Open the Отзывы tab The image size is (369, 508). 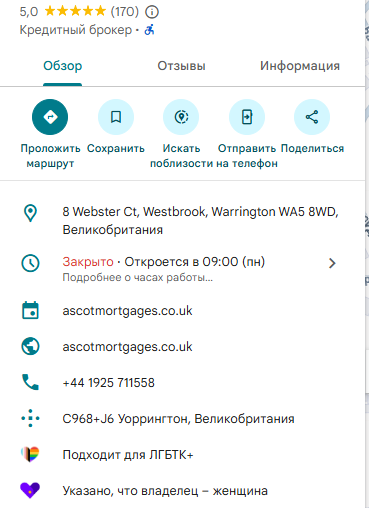181,66
